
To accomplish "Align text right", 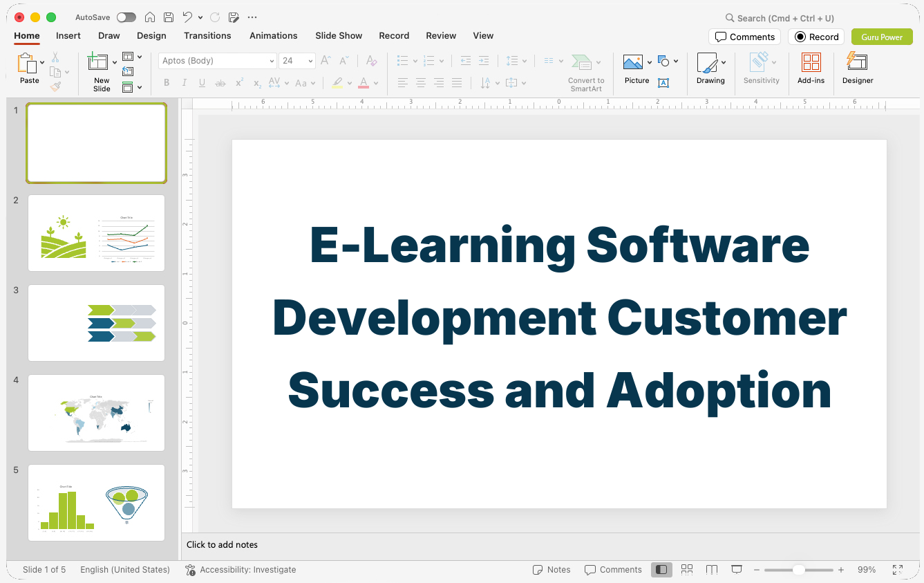I will pos(439,83).
